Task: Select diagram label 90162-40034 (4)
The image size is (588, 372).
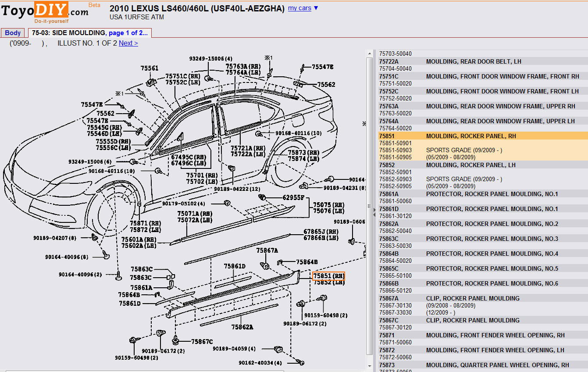Action: (260, 363)
